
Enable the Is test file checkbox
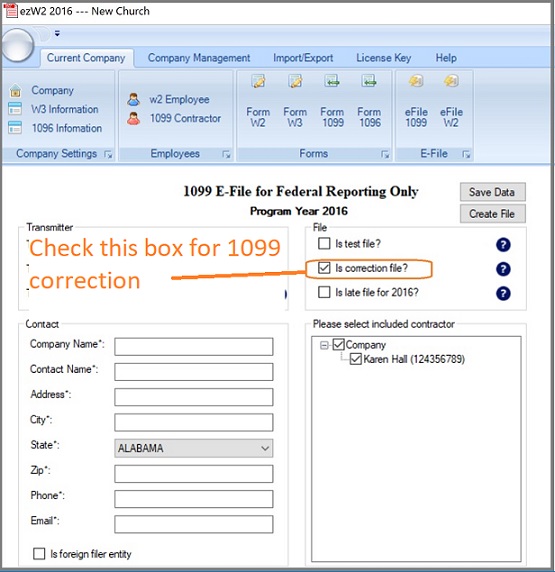pyautogui.click(x=324, y=243)
